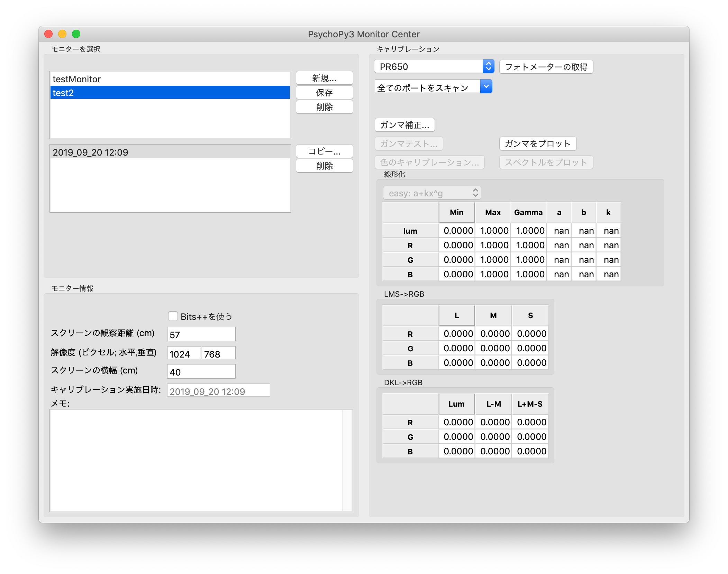728x574 pixels.
Task: Click the screen viewing distance field (57)
Action: point(201,334)
